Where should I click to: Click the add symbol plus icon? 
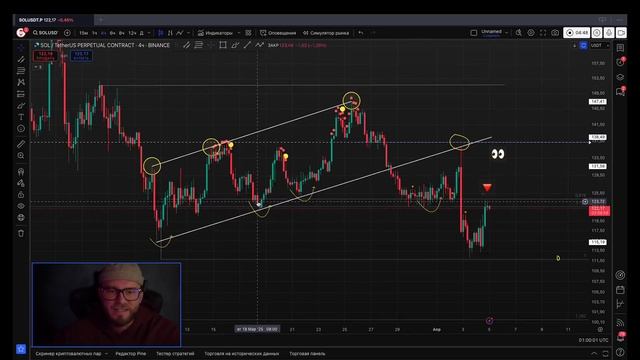click(x=67, y=33)
